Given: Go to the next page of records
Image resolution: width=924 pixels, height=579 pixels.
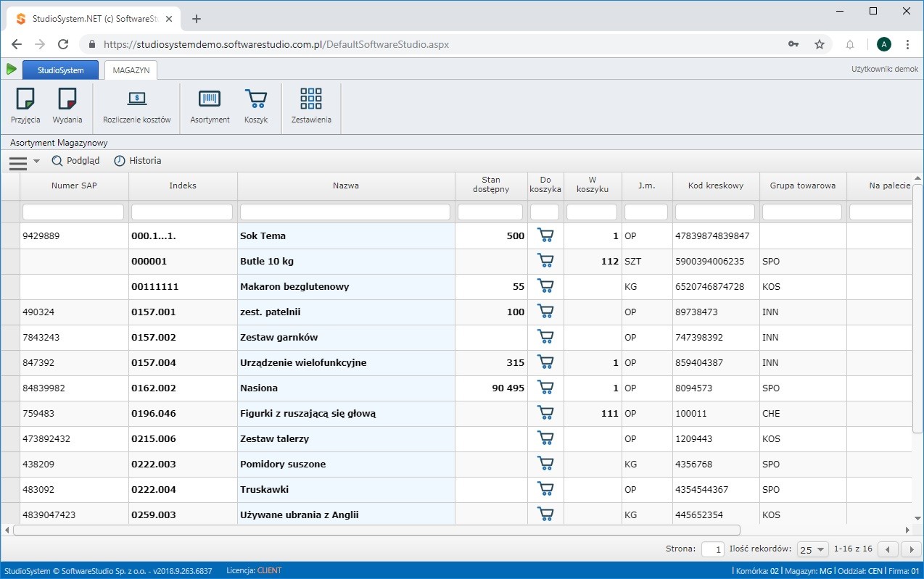Looking at the screenshot, I should 910,549.
